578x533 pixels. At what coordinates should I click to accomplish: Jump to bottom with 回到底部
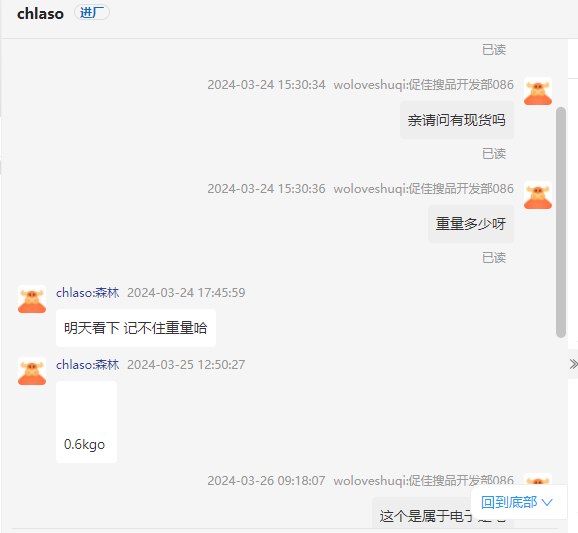(509, 502)
